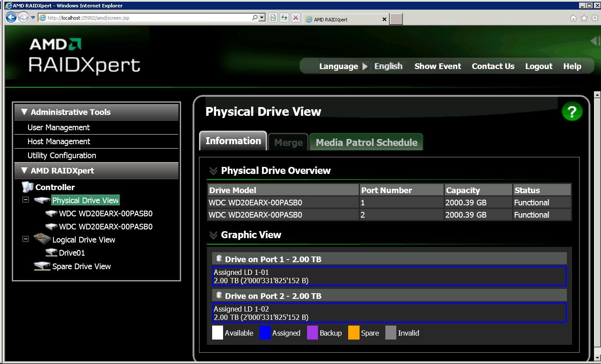601x364 pixels.
Task: Click the page scrollbar down arrow
Action: click(x=597, y=358)
